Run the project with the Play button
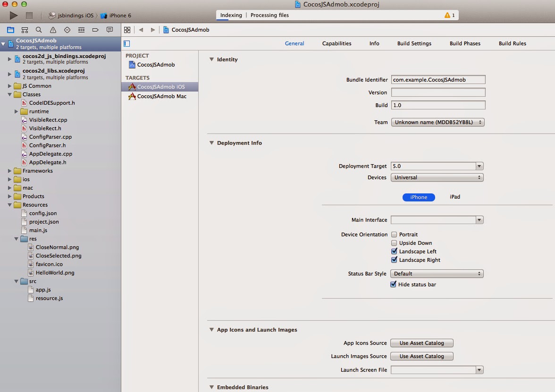Viewport: 555px width, 392px height. tap(13, 16)
